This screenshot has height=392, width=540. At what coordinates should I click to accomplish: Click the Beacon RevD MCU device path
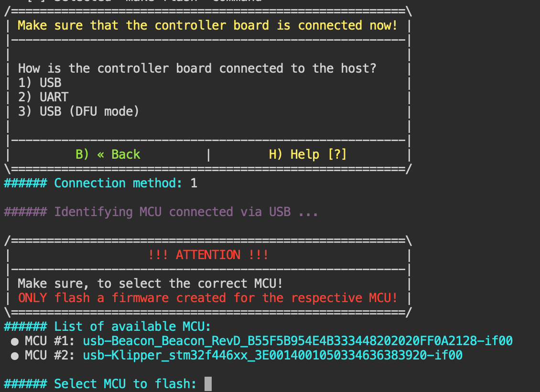[x=298, y=341]
